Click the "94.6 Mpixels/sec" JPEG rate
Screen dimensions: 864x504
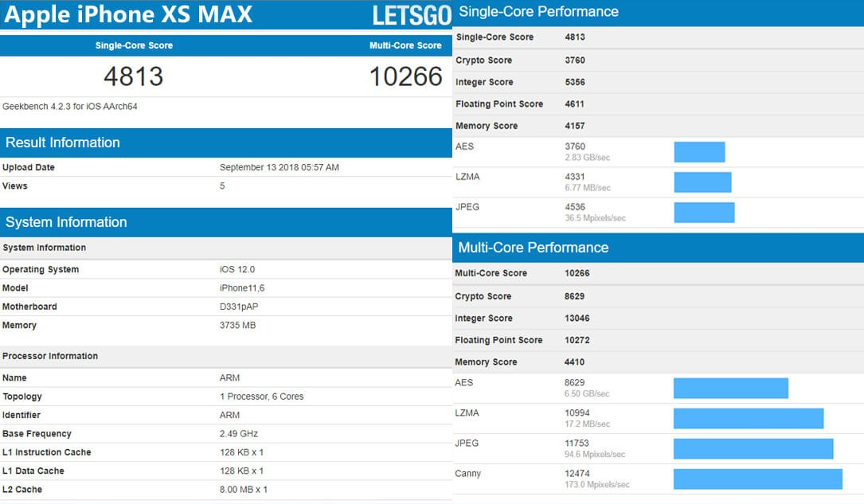pos(595,455)
